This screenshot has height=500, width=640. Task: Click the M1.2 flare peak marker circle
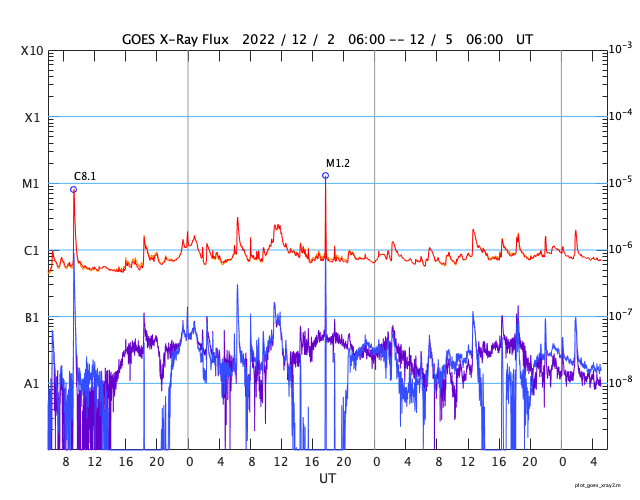325,176
